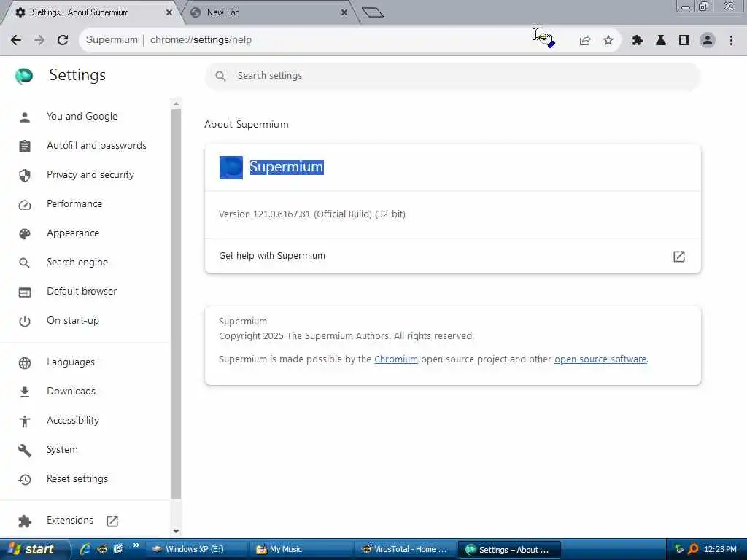Click the Downloads arrow icon
Viewport: 747px width, 560px height.
[x=25, y=392]
